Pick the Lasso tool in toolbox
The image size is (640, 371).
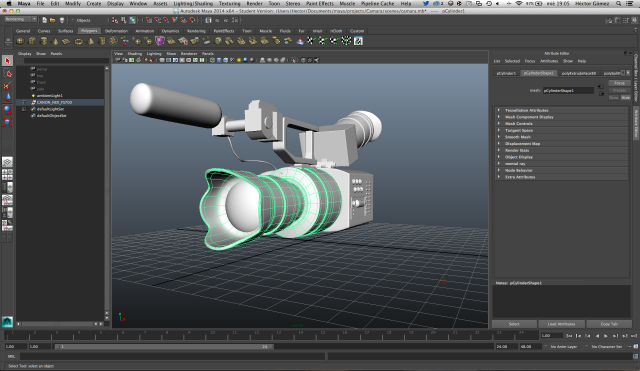click(x=7, y=73)
